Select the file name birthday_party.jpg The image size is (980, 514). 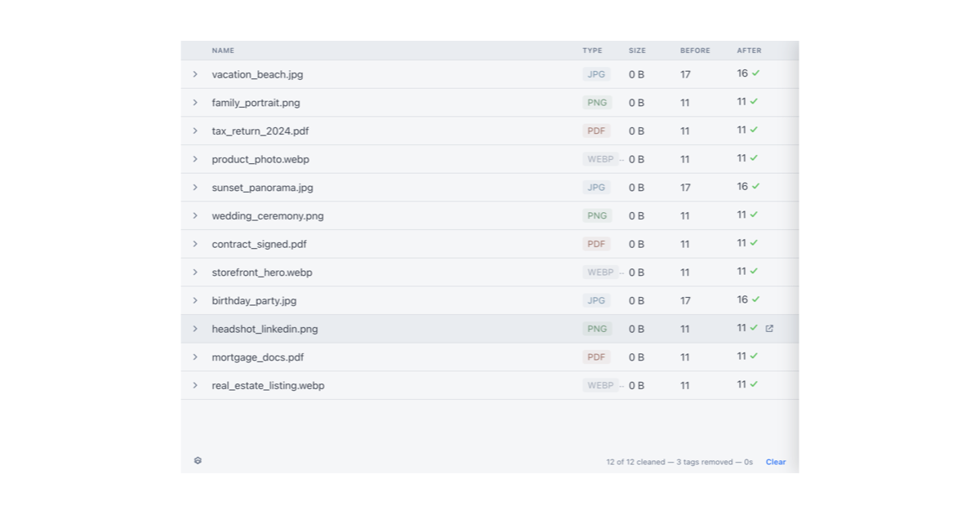[254, 301]
